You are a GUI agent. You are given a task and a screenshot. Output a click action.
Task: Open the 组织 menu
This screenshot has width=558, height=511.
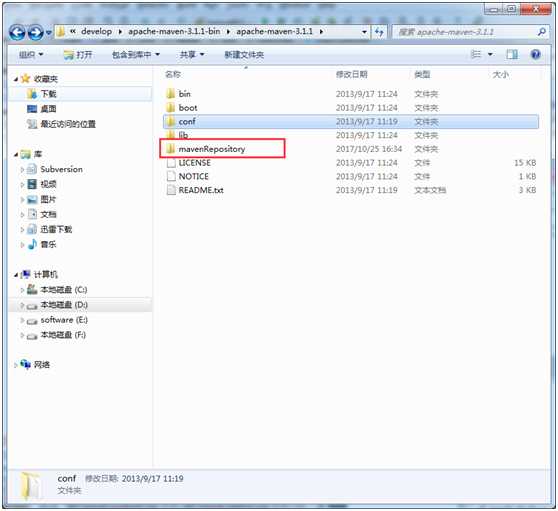31,54
